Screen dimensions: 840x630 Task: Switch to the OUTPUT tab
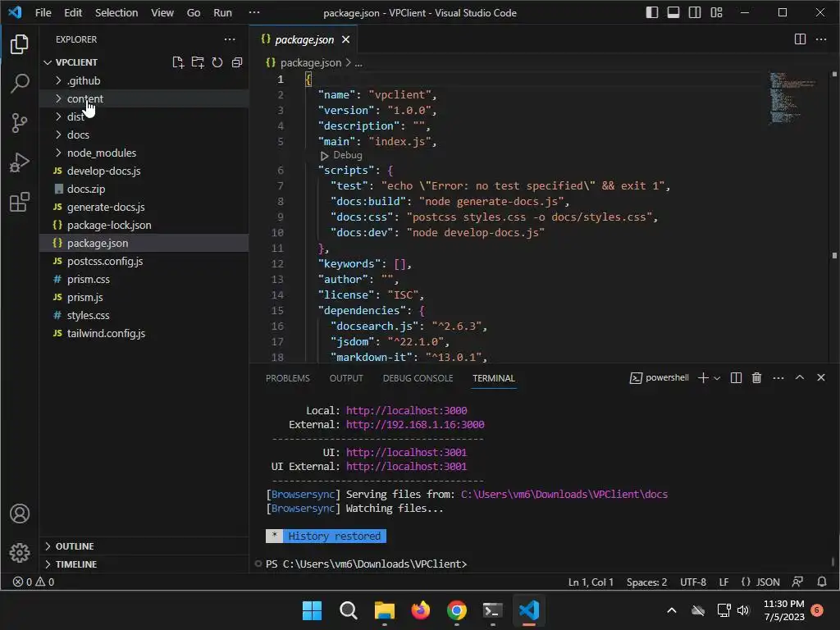pos(346,378)
